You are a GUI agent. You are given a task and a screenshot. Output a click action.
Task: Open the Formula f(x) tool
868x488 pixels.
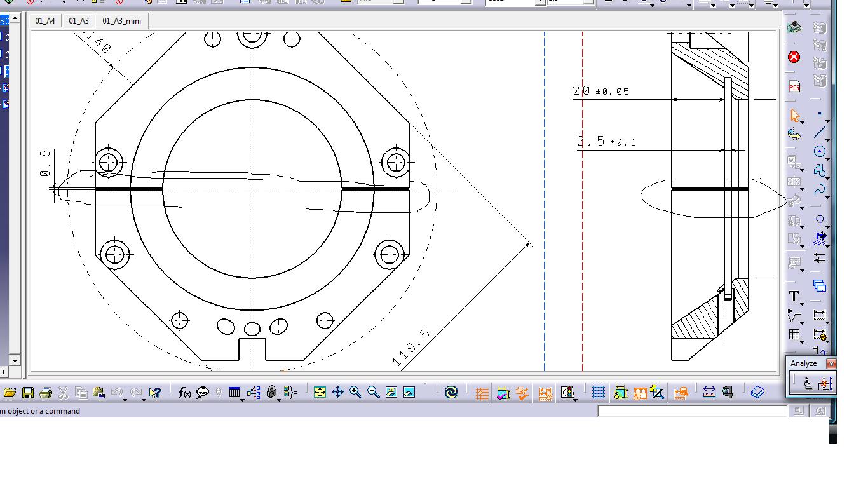point(185,393)
